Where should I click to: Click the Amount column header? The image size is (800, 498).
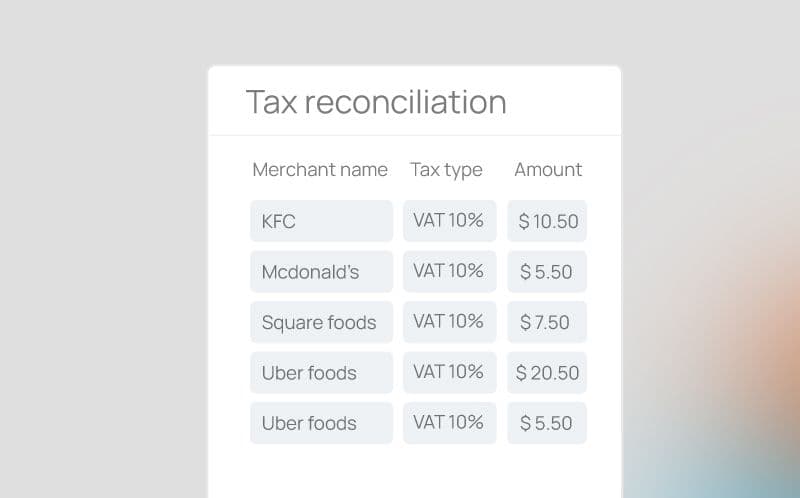click(x=548, y=170)
